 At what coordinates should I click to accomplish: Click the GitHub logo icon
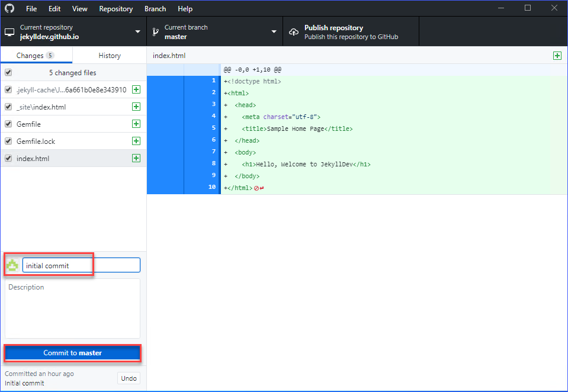[9, 8]
